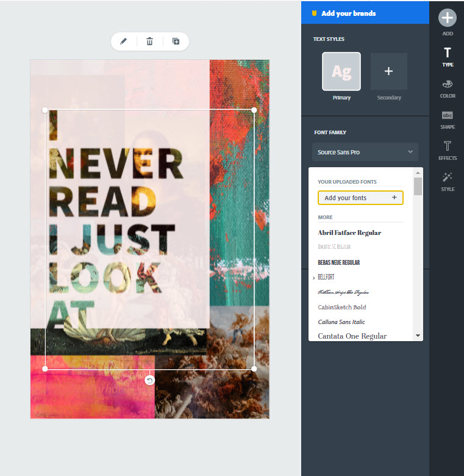Duplicate the text using the copy icon
Screen dimensions: 464x476
coord(176,41)
